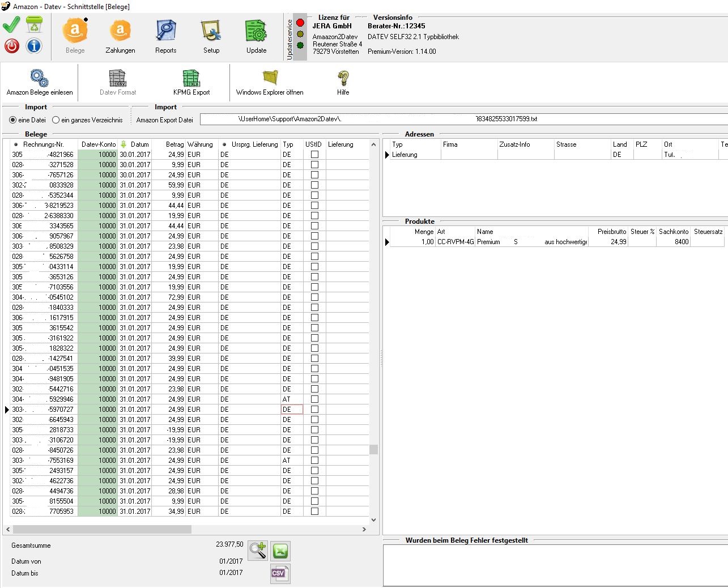Tick USt-ID checkbox for invoice 5929946

(314, 399)
